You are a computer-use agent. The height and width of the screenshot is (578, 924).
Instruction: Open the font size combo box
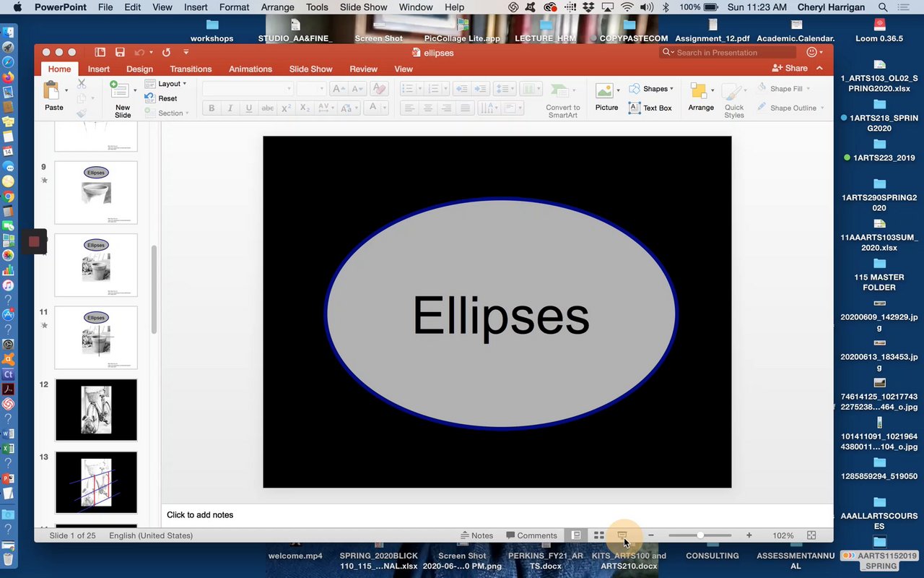coord(312,89)
